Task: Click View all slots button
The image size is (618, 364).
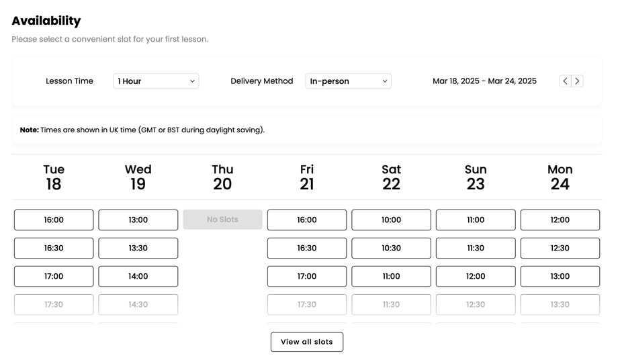Action: pos(307,342)
